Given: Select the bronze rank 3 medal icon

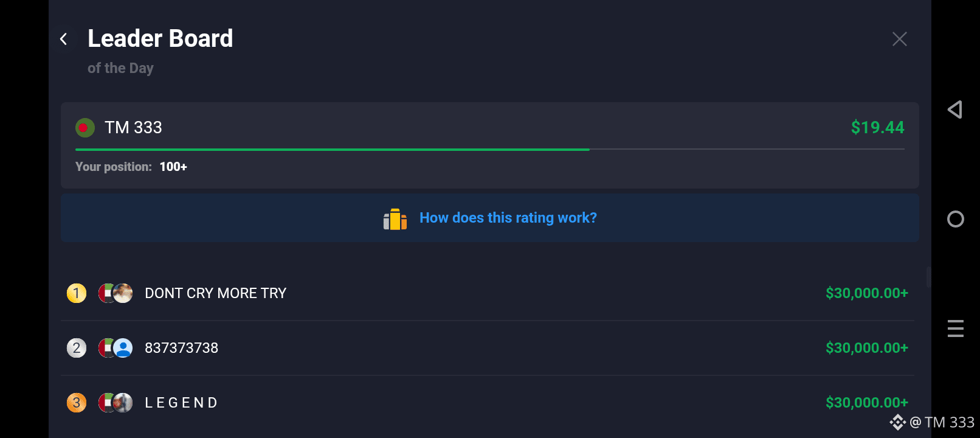Looking at the screenshot, I should tap(77, 403).
